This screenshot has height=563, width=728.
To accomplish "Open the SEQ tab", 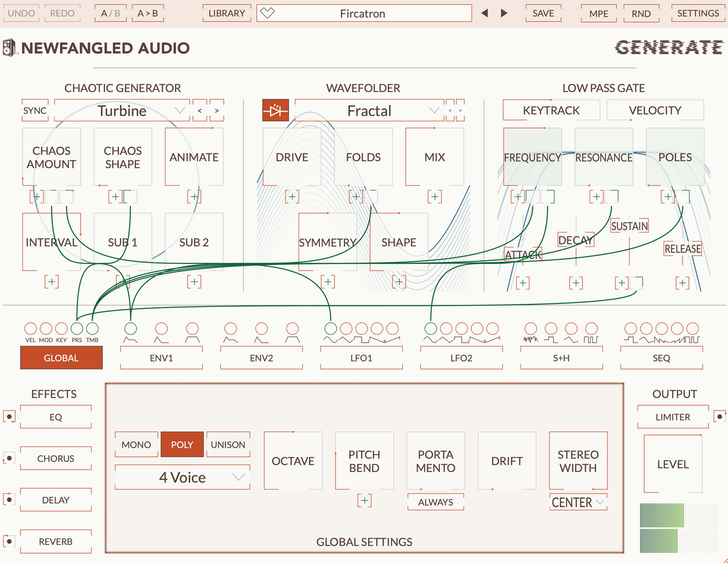I will click(x=661, y=358).
